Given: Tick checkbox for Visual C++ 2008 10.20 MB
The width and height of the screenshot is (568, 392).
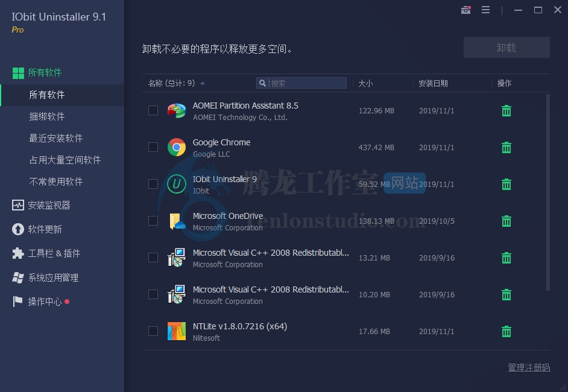Looking at the screenshot, I should (x=153, y=294).
